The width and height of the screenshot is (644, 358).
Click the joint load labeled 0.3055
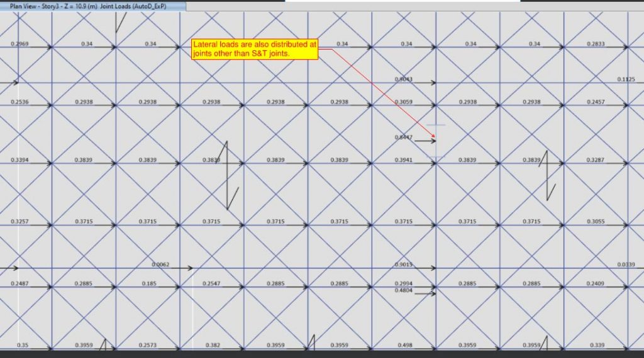click(596, 222)
